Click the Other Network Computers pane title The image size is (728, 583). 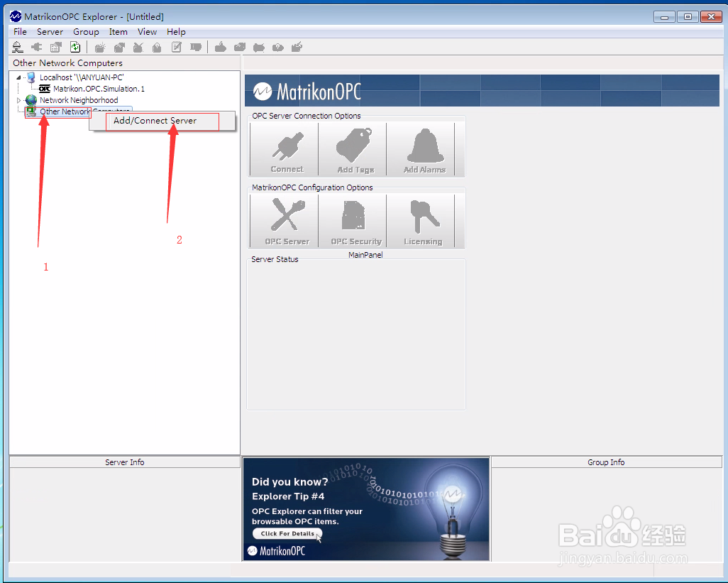tap(68, 62)
